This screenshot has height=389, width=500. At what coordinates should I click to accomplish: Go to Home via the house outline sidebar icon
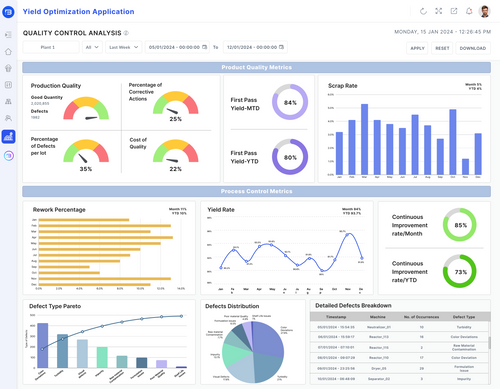[8, 52]
